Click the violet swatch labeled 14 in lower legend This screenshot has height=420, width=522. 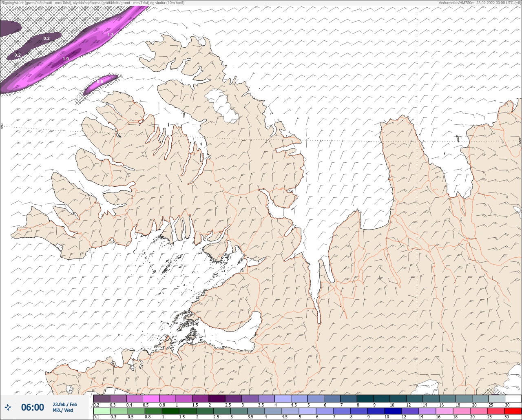click(x=427, y=411)
